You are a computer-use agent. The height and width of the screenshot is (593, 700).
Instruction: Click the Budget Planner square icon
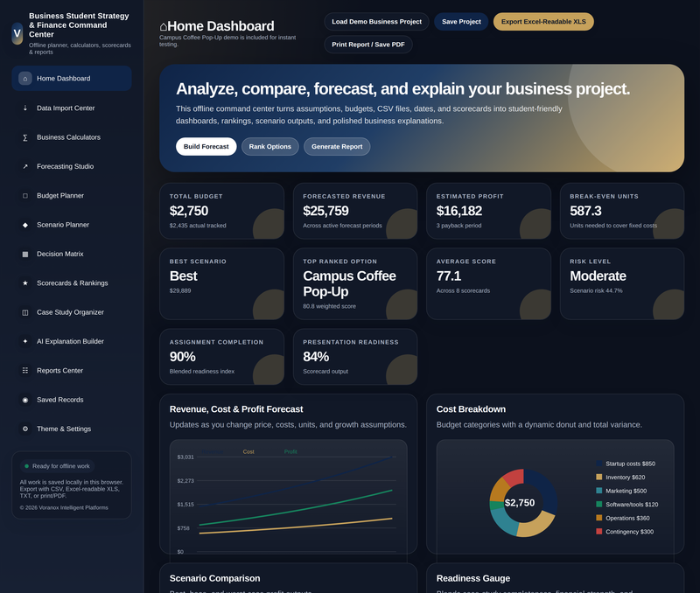click(25, 195)
